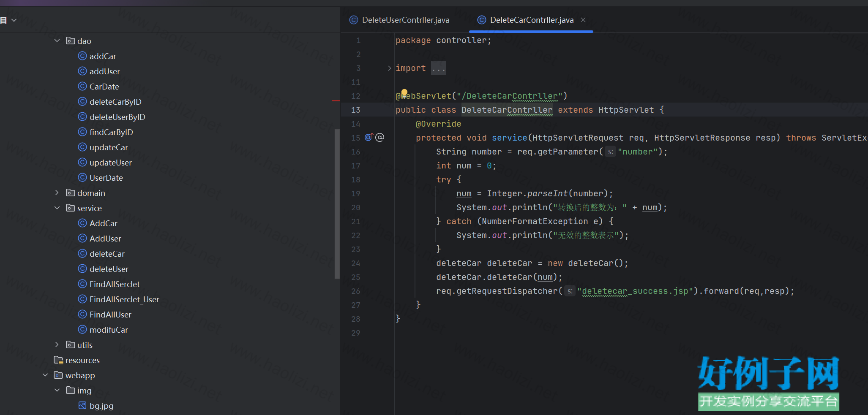The height and width of the screenshot is (415, 868).
Task: Switch to DeleteUserContrller.java tab
Action: pos(405,20)
